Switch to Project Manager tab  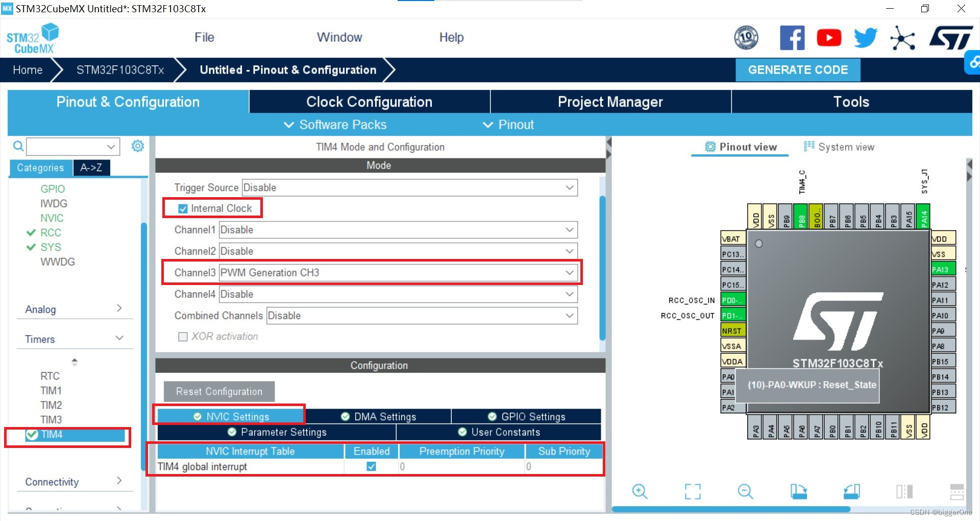pyautogui.click(x=610, y=102)
